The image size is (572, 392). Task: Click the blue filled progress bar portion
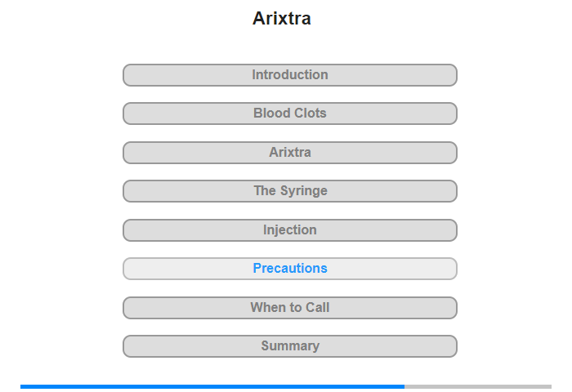[212, 386]
